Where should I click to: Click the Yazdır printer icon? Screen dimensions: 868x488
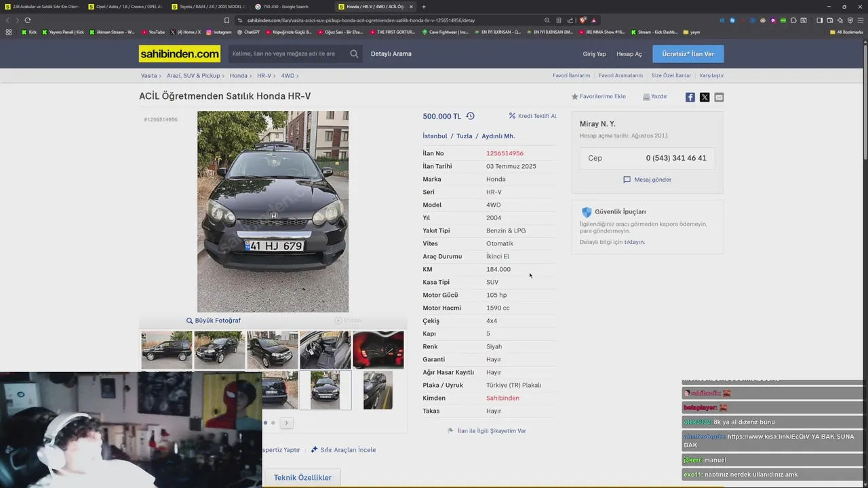tap(646, 96)
